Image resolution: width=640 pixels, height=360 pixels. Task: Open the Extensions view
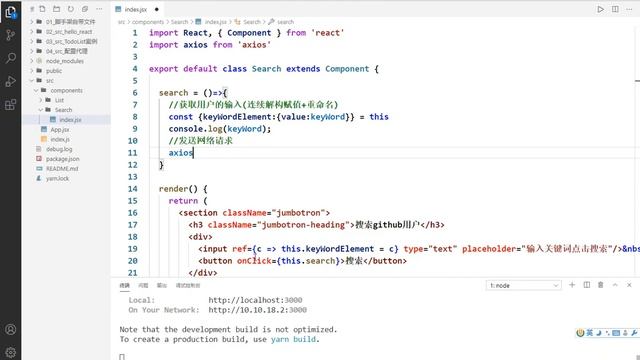pyautogui.click(x=11, y=104)
